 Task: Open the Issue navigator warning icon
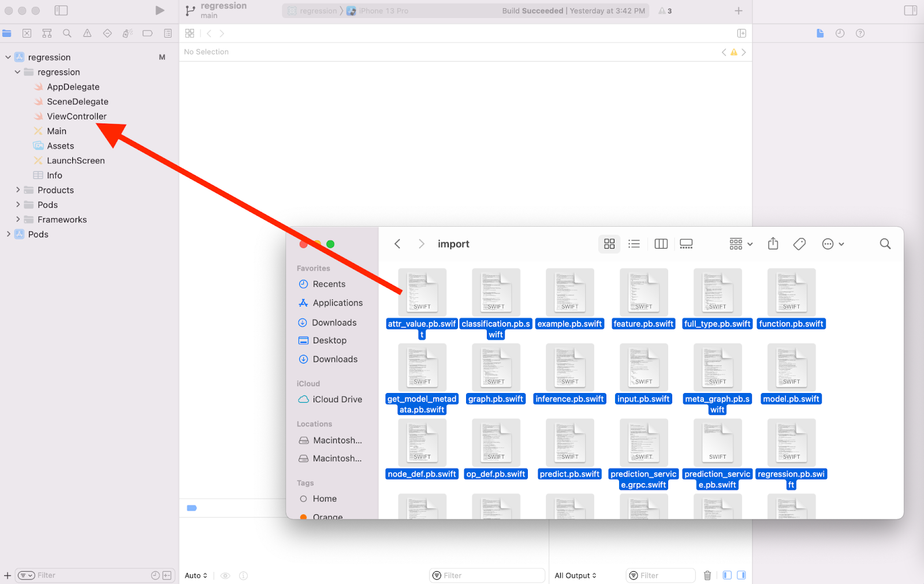click(x=87, y=33)
